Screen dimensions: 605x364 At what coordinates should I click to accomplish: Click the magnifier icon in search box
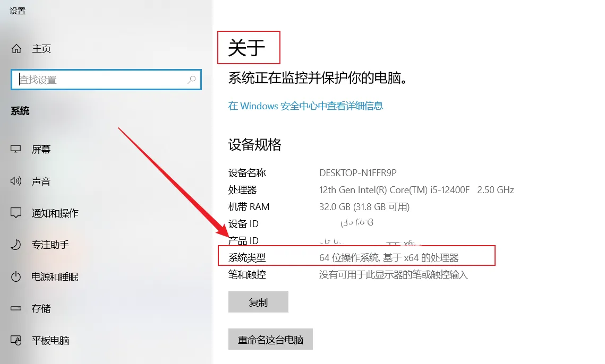click(191, 80)
